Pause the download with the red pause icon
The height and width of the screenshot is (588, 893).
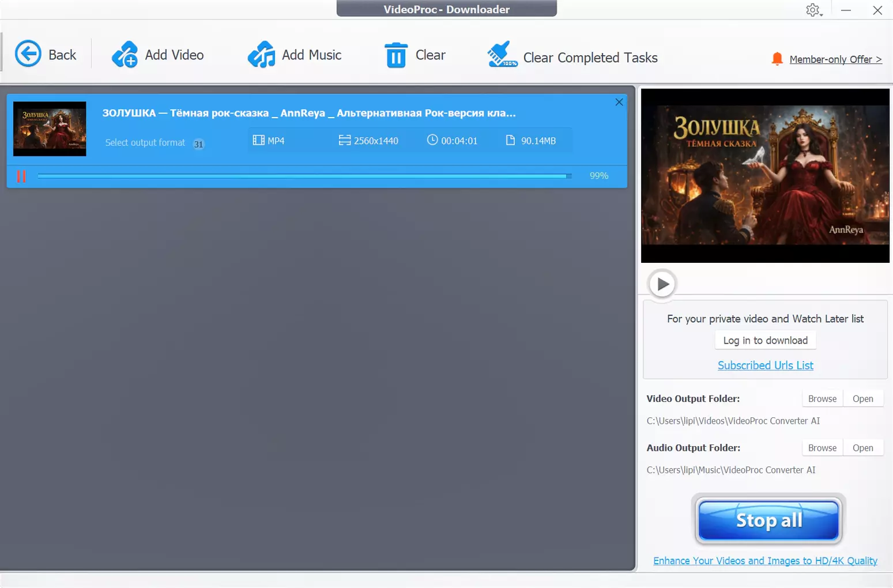pos(21,176)
